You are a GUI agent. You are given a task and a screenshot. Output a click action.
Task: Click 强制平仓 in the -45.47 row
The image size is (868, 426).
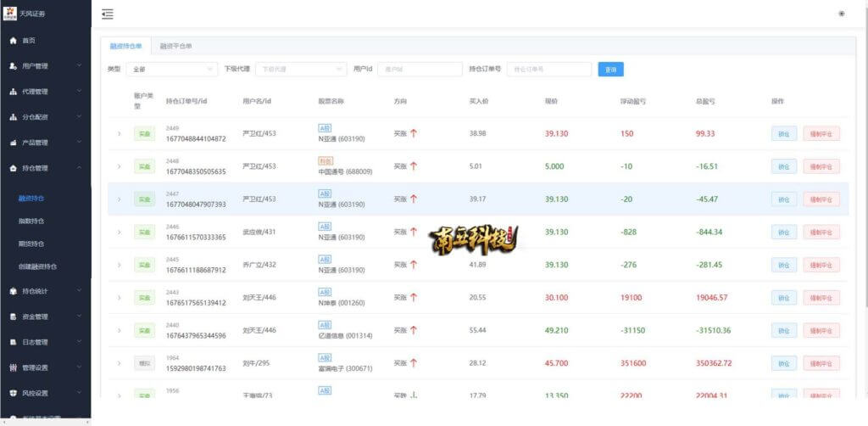coord(821,199)
